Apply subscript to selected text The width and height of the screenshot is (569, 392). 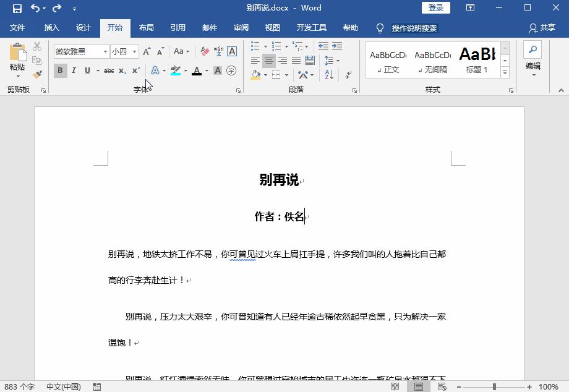[121, 70]
